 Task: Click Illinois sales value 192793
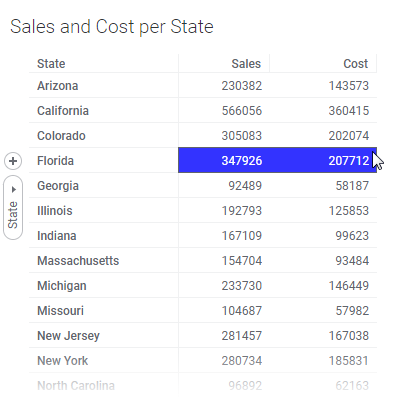coord(242,211)
